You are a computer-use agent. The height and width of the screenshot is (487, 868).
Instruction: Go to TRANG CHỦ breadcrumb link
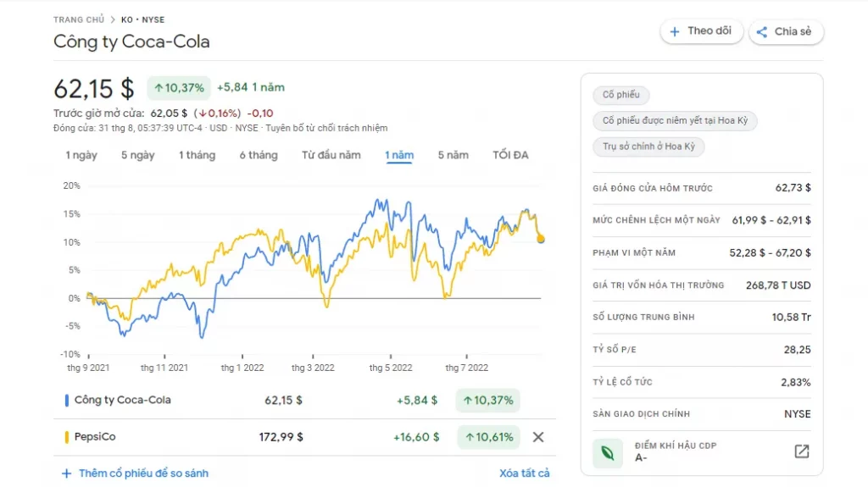point(79,20)
